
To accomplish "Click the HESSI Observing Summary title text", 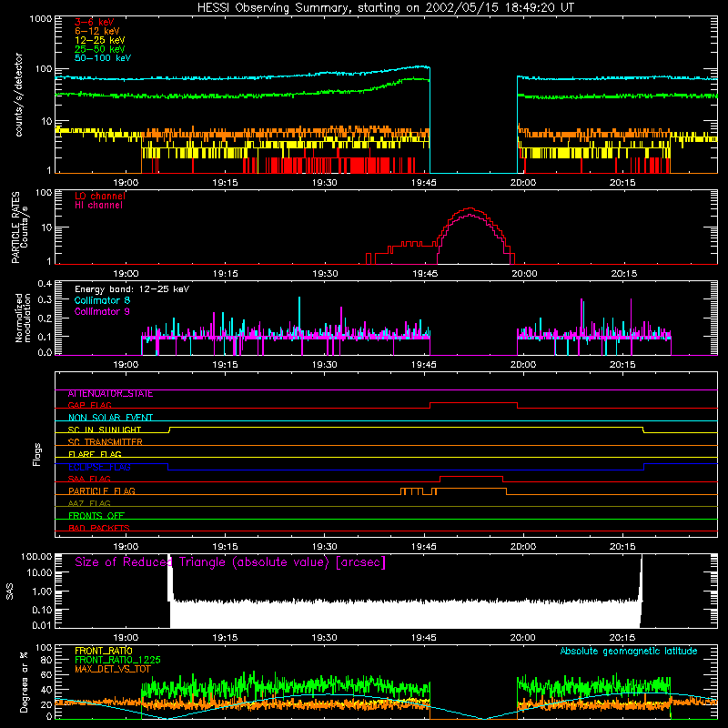I will point(385,8).
